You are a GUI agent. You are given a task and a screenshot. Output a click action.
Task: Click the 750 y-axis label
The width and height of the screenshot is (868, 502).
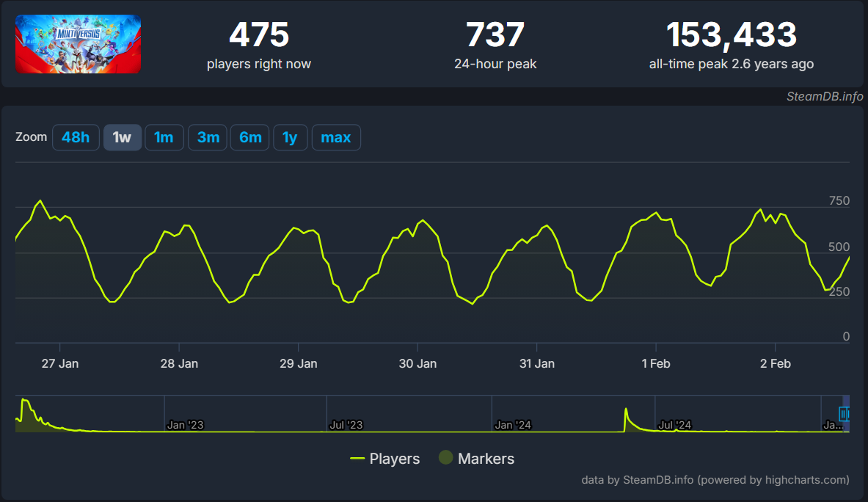(x=839, y=201)
